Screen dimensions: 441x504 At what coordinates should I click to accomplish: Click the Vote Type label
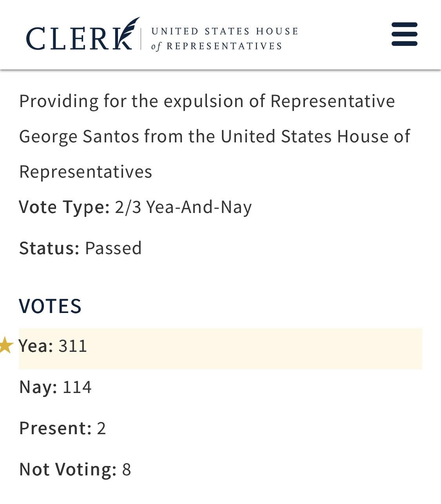pos(64,207)
